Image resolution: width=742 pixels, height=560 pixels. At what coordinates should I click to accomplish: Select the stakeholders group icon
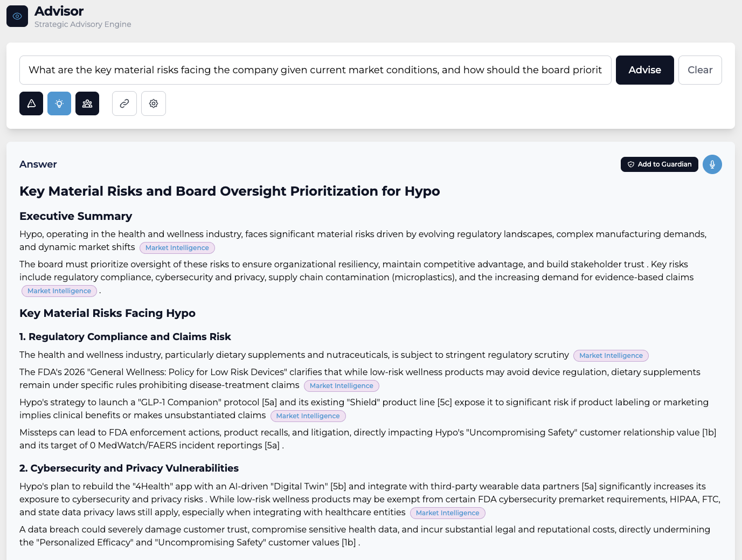(x=87, y=103)
